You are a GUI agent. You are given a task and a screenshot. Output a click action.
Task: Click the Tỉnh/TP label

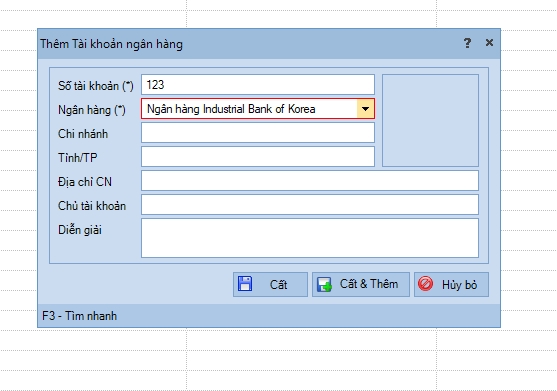pyautogui.click(x=77, y=158)
